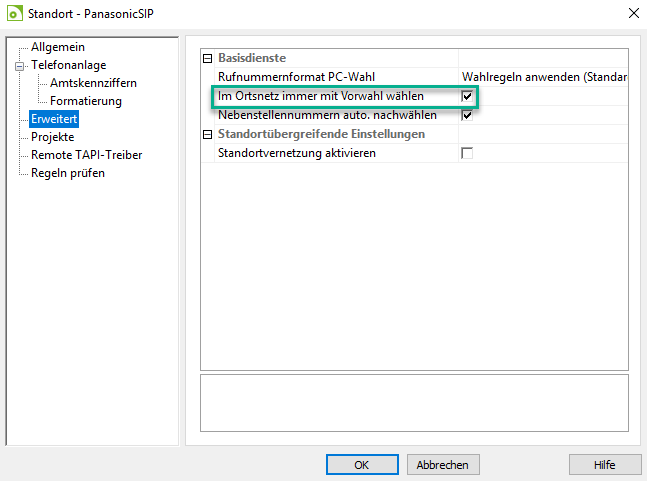Open Remote TAPI-Treiber settings
The height and width of the screenshot is (481, 647).
(86, 155)
